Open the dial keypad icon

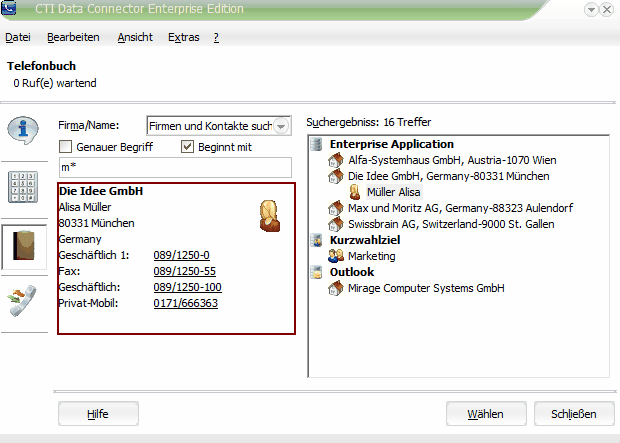[x=23, y=186]
